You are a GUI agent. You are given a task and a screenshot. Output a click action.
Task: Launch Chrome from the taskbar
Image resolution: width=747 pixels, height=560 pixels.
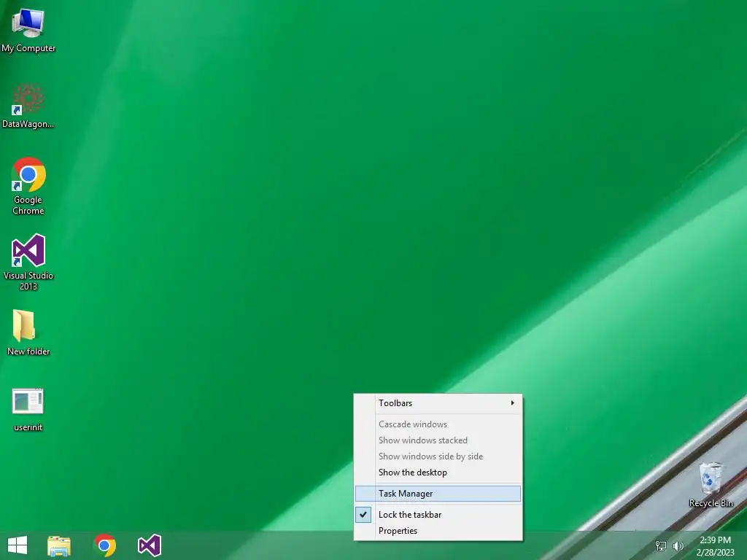point(105,545)
